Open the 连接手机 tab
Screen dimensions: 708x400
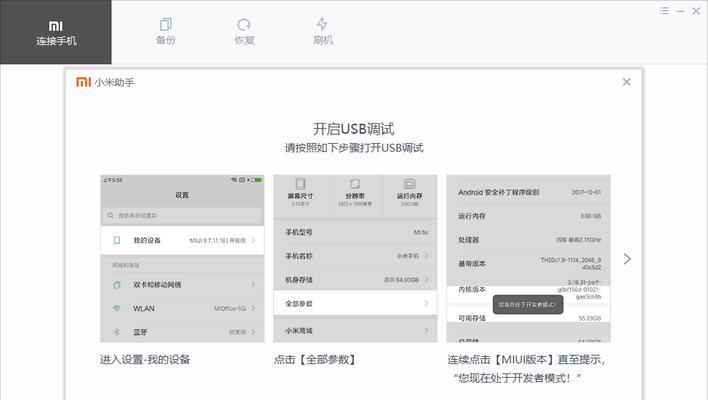[56, 32]
